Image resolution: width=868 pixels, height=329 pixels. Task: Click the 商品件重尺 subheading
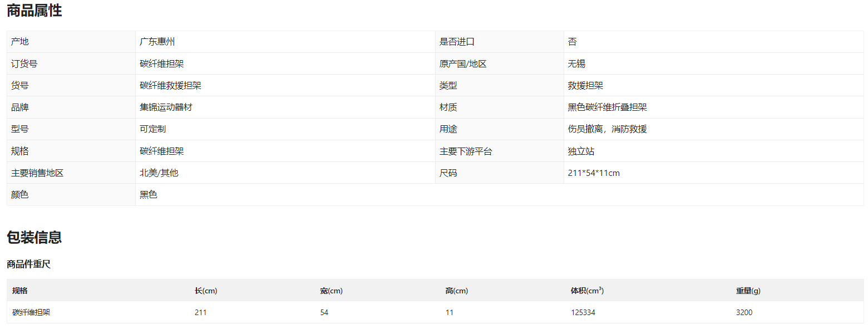(28, 264)
